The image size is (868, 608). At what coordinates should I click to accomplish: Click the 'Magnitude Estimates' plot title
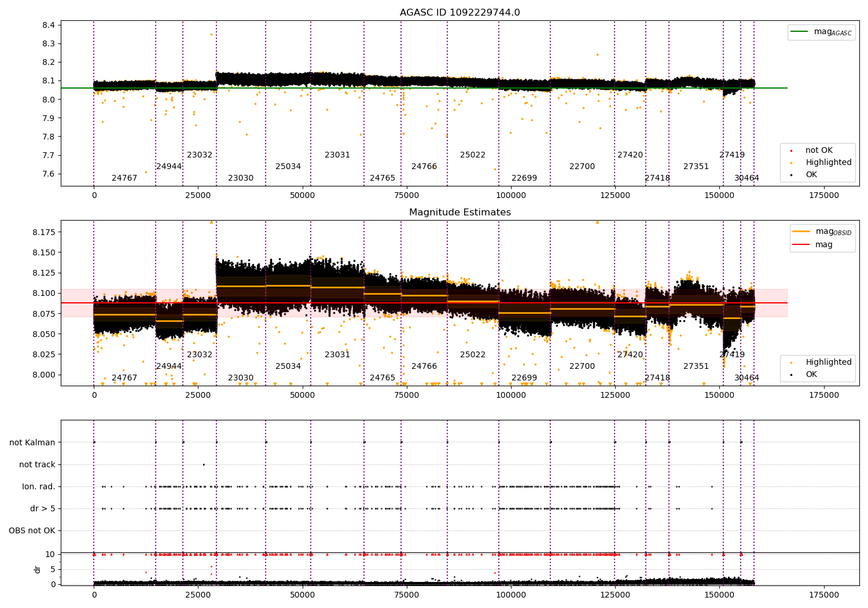point(459,213)
